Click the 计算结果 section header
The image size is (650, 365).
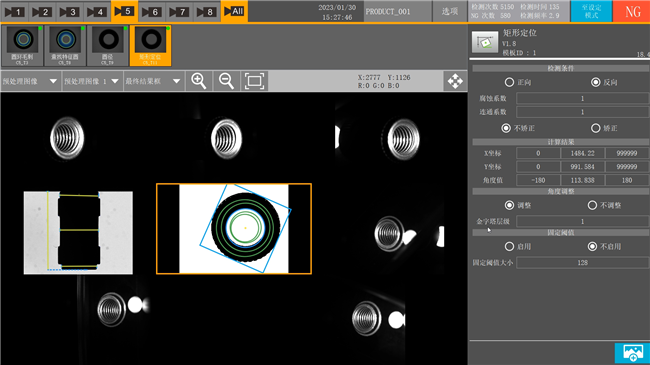tap(560, 142)
